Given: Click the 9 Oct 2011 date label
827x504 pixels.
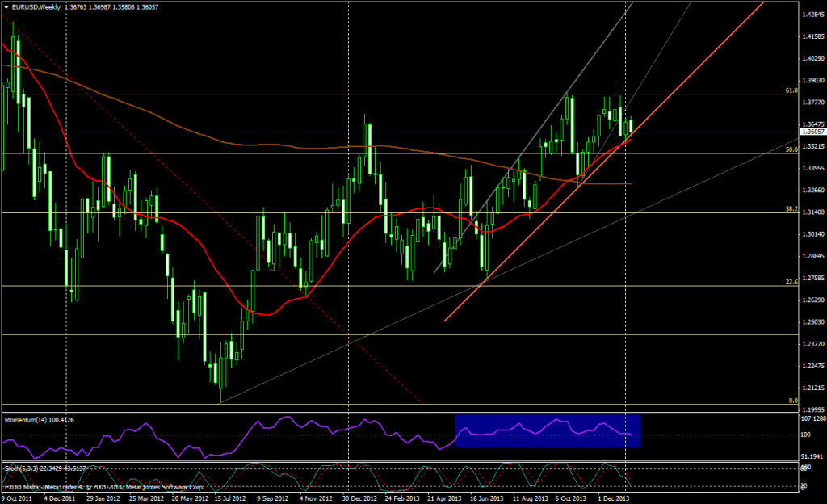Looking at the screenshot, I should pyautogui.click(x=18, y=499).
